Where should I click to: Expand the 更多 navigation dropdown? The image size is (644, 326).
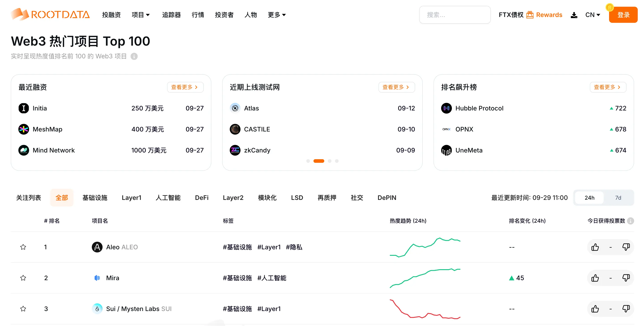point(277,15)
